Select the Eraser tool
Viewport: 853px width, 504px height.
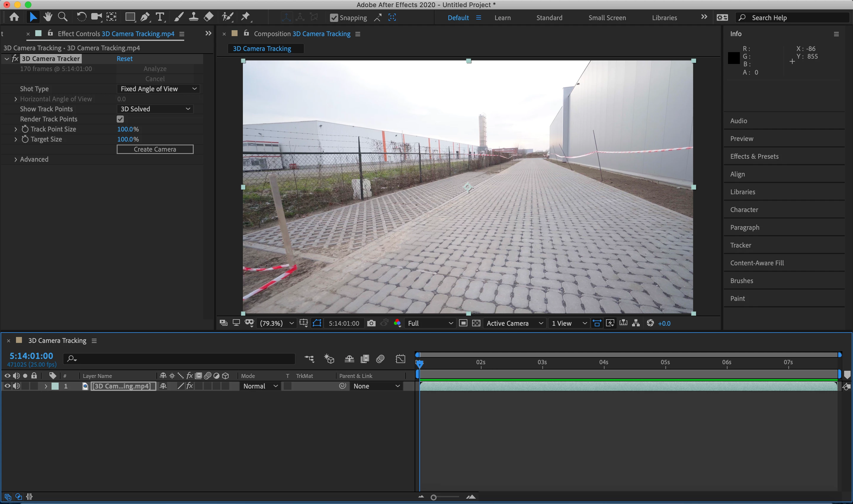pos(209,17)
